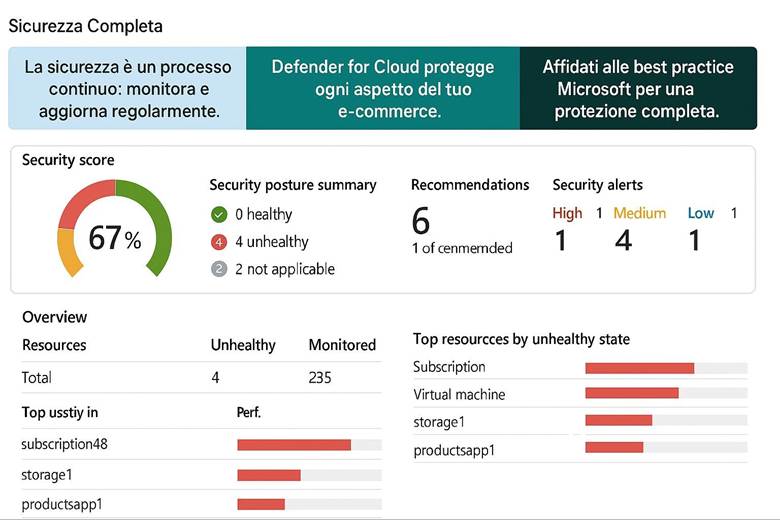Select the Monitored column header
The width and height of the screenshot is (780, 520).
(x=342, y=345)
